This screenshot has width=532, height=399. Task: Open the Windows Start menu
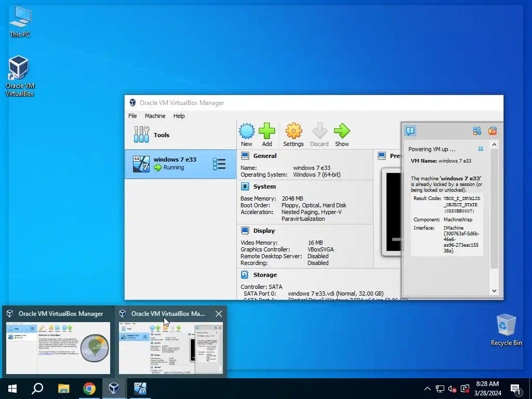click(x=12, y=389)
